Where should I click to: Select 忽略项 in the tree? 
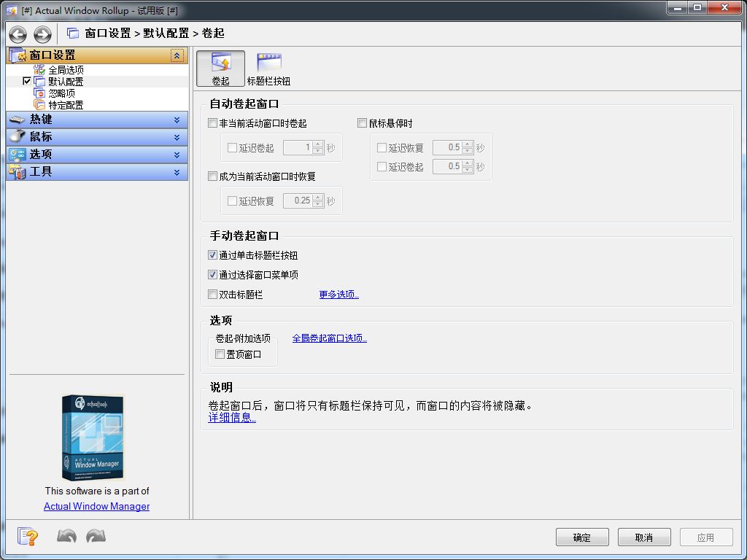[x=61, y=93]
